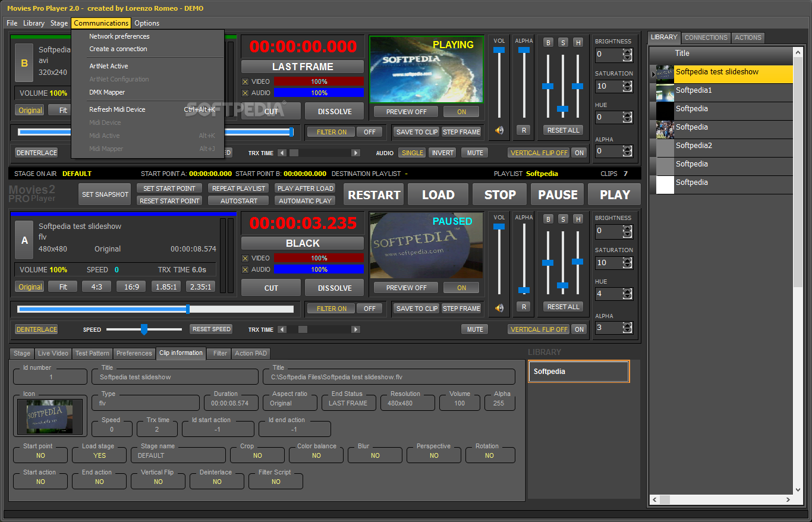Viewport: 812px width, 522px height.
Task: Click the left arrow of player B's TRX TIME
Action: coord(282,153)
